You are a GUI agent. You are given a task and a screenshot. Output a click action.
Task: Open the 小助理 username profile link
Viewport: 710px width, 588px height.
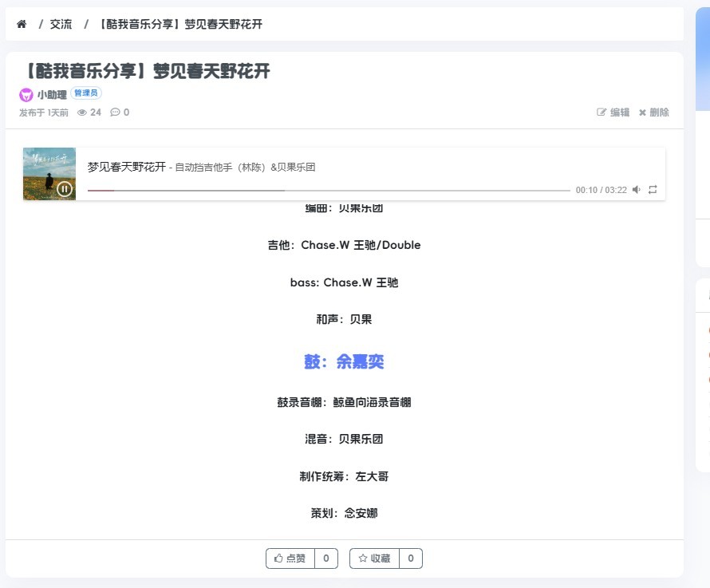pyautogui.click(x=51, y=94)
